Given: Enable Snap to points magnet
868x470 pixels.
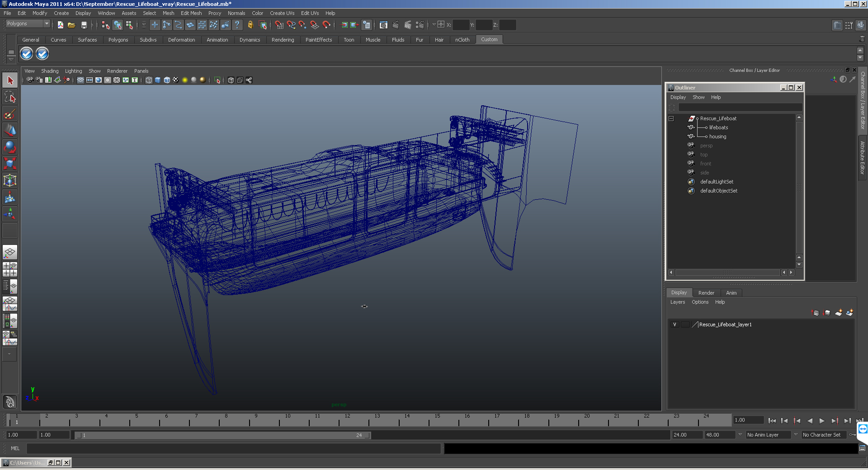Looking at the screenshot, I should point(302,25).
